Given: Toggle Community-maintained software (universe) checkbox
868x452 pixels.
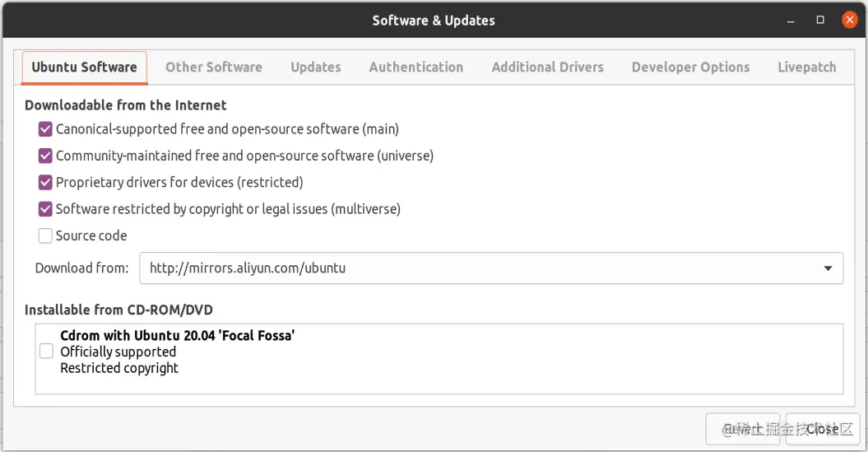Looking at the screenshot, I should [x=45, y=156].
